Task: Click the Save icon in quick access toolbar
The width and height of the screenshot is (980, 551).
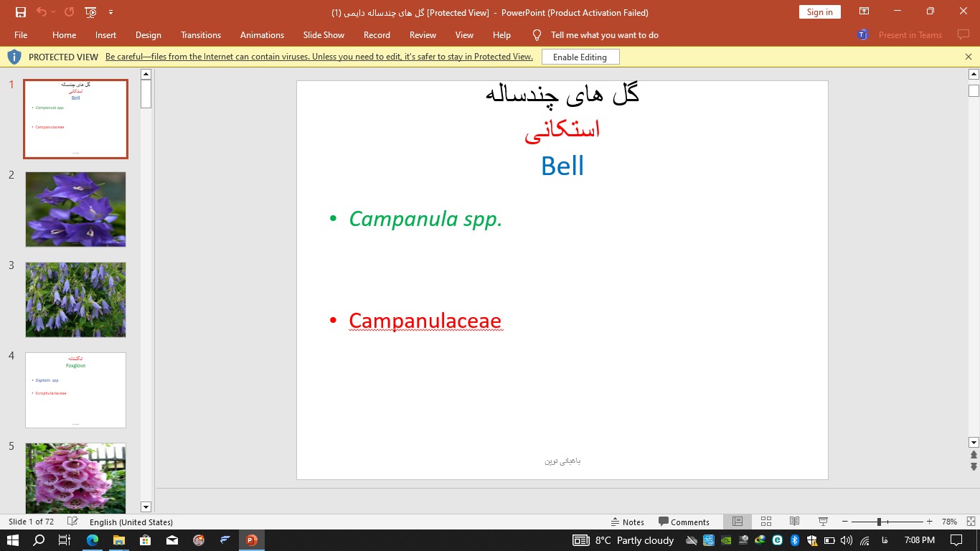Action: click(21, 12)
